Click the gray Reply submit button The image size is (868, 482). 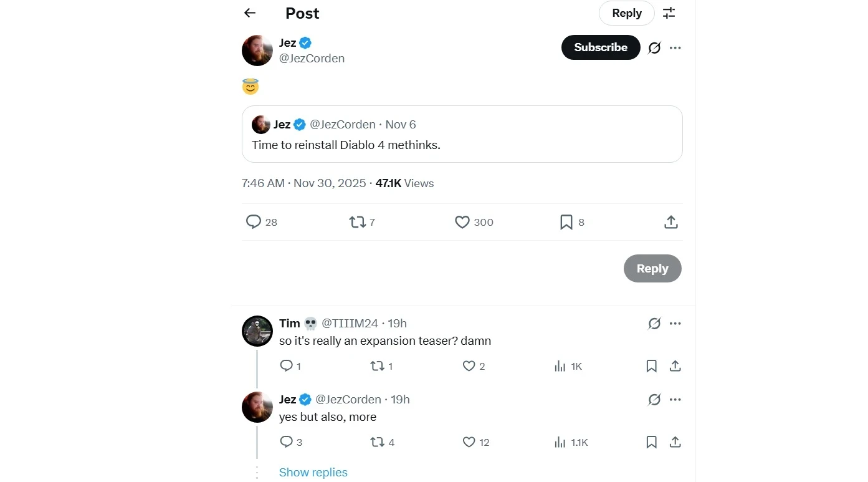652,269
